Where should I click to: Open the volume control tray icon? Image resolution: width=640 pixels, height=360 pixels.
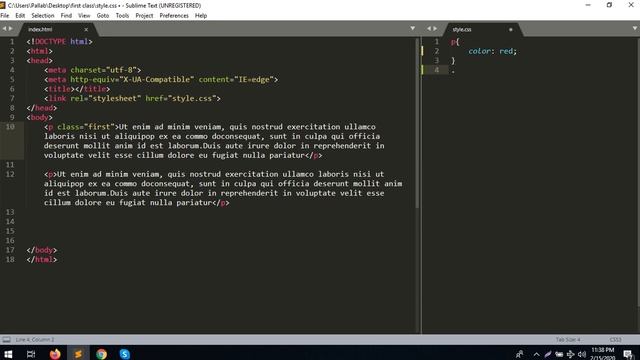click(582, 354)
